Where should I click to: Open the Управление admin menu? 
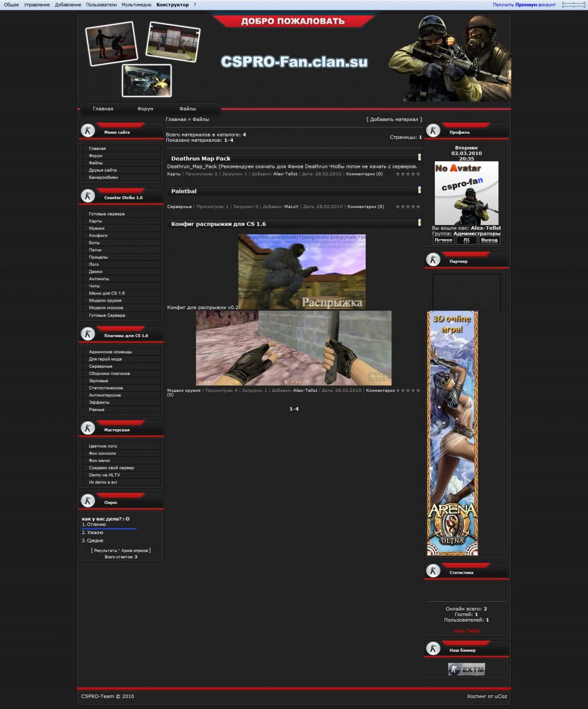(37, 5)
